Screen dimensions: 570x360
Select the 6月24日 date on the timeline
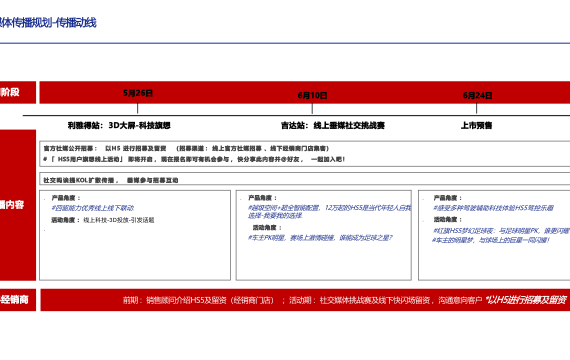(477, 95)
